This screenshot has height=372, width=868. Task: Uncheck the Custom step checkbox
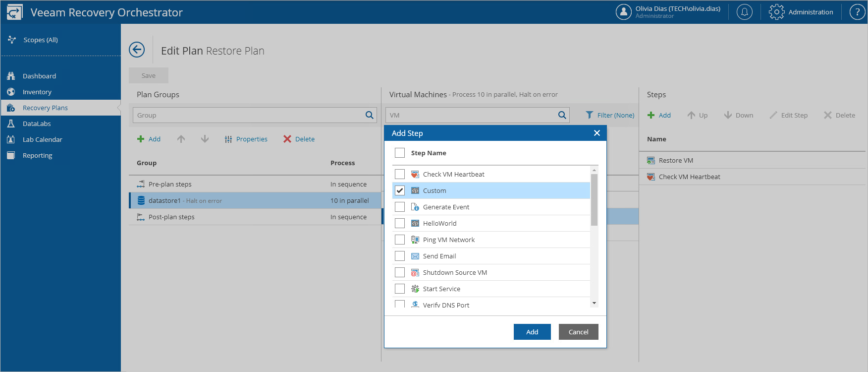(400, 190)
